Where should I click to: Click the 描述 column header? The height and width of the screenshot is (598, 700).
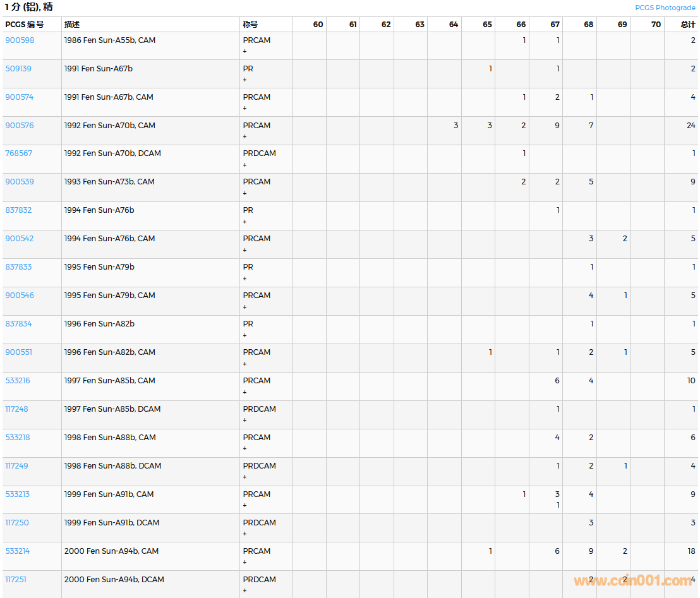pyautogui.click(x=72, y=25)
